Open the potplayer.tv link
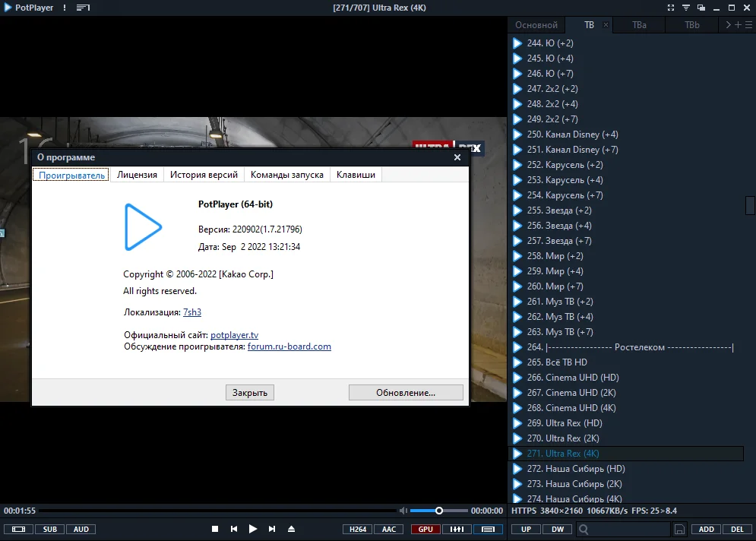The image size is (756, 541). coord(234,334)
